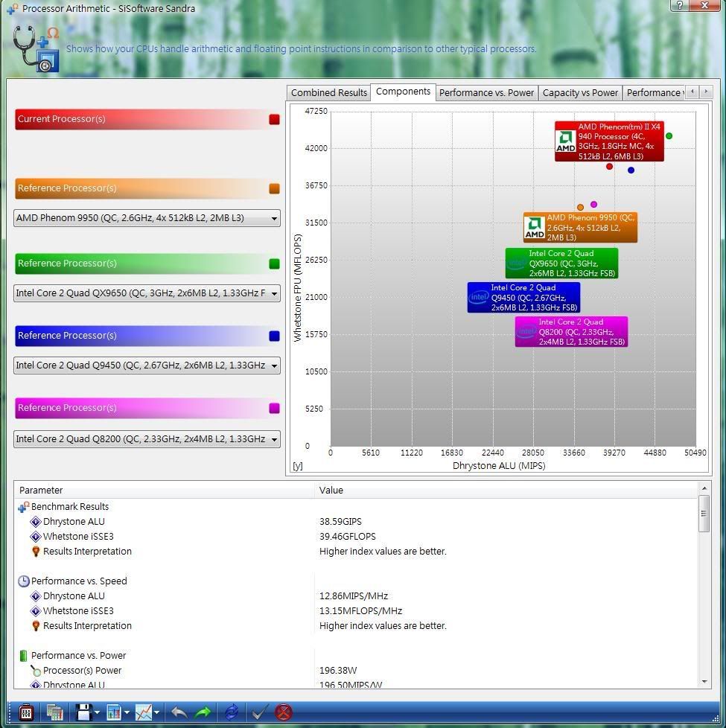Click the Results Interpretation row under Benchmark Results
The height and width of the screenshot is (728, 726).
[x=356, y=552]
